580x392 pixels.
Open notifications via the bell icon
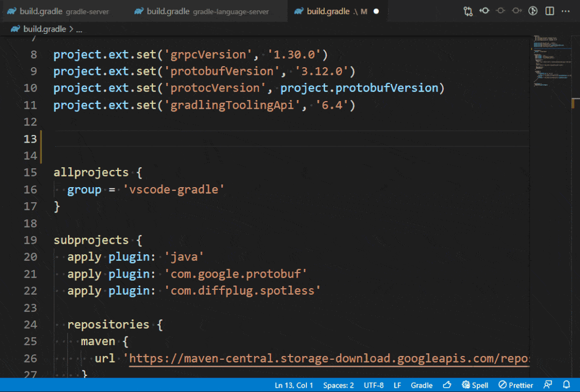pos(566,384)
